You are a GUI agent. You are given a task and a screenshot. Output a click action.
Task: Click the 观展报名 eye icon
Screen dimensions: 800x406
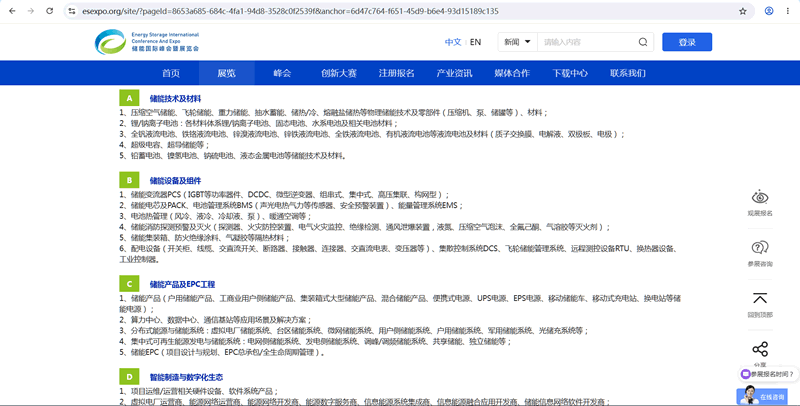coord(760,197)
